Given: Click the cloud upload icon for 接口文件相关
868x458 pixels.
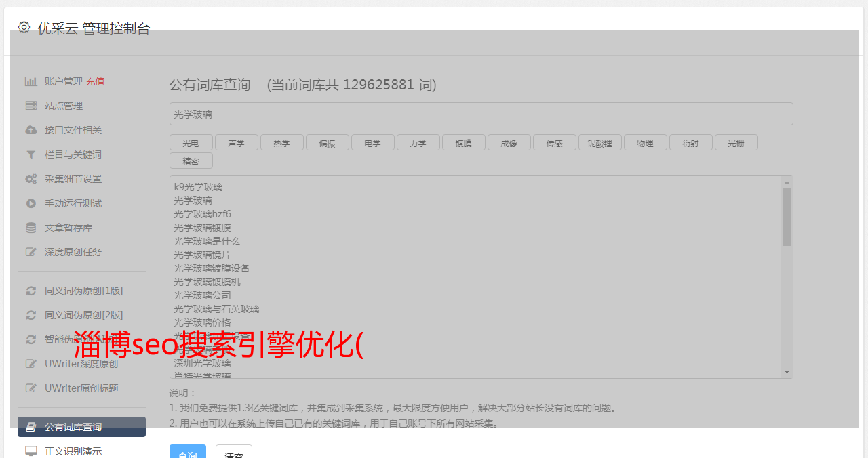Looking at the screenshot, I should (x=31, y=130).
